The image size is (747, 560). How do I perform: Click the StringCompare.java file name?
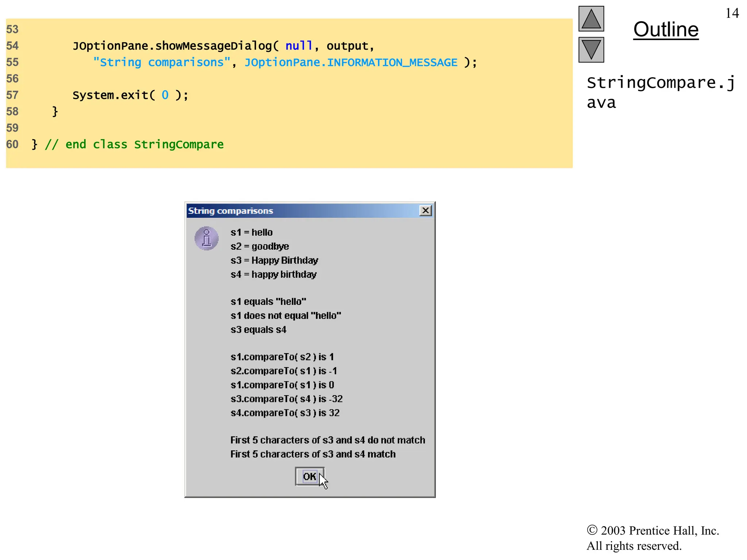[661, 93]
